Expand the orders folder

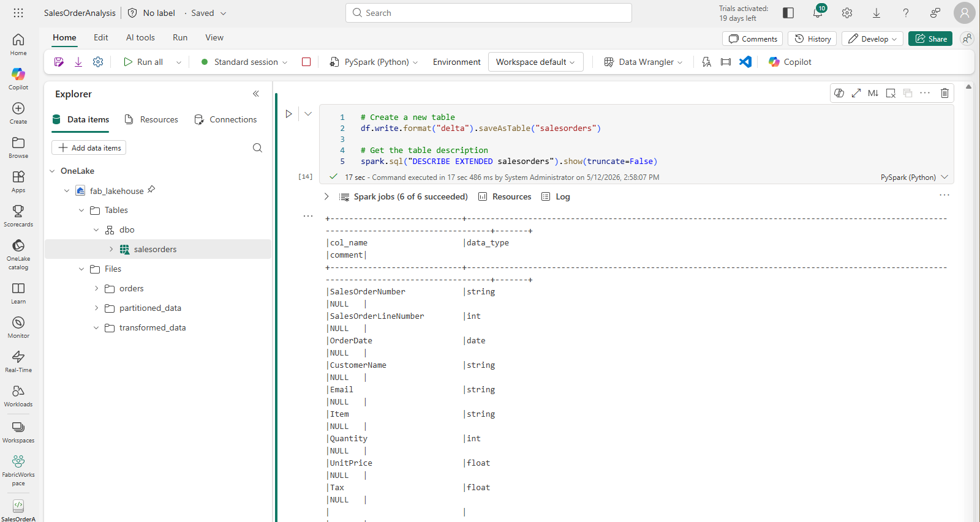(96, 288)
